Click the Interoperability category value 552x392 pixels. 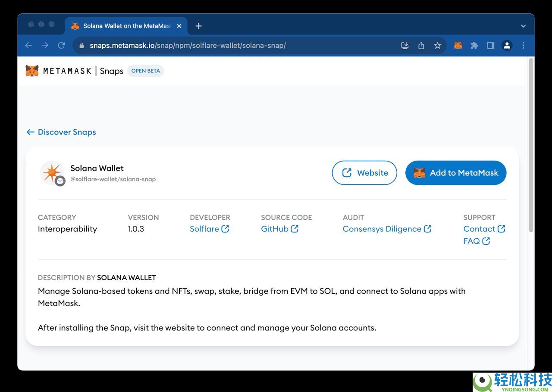(x=67, y=229)
